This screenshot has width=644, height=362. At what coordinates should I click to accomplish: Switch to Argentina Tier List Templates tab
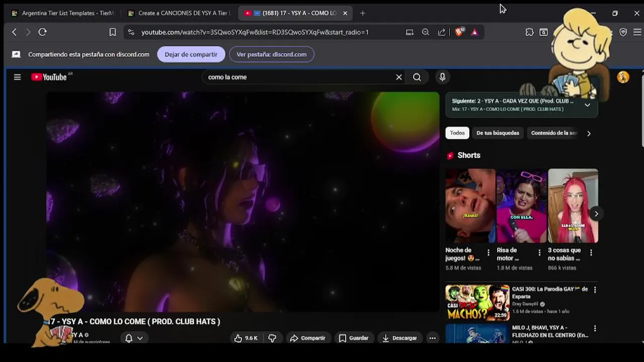[63, 13]
